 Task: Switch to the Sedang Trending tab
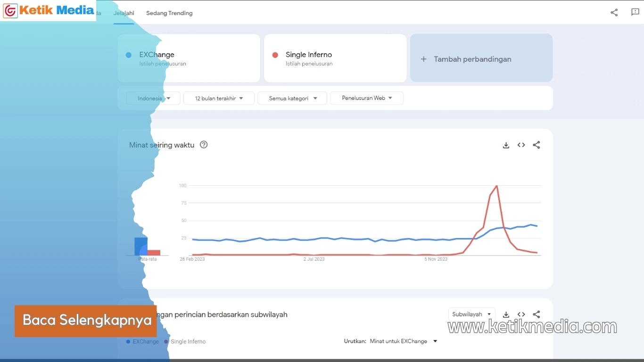tap(169, 13)
